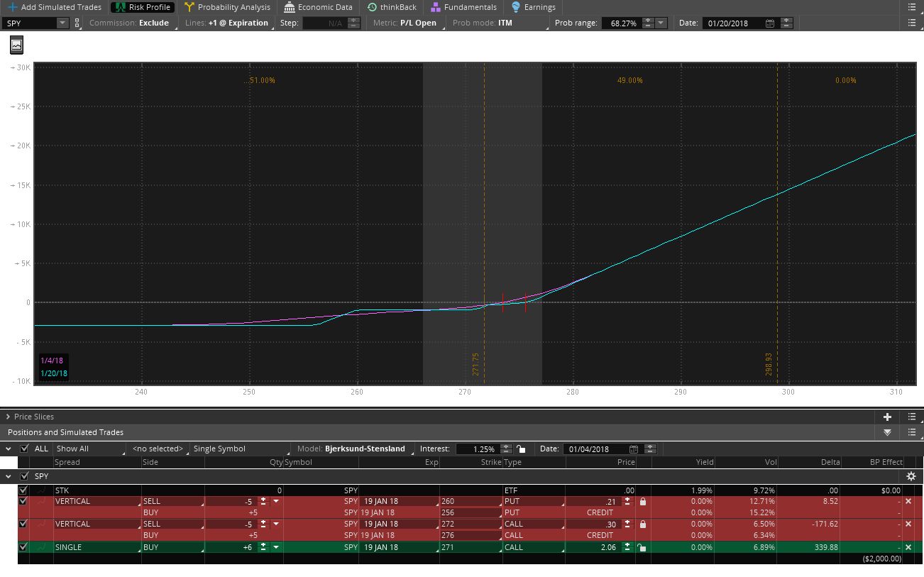Expand the Price Slices section
This screenshot has width=924, height=577.
[x=8, y=417]
